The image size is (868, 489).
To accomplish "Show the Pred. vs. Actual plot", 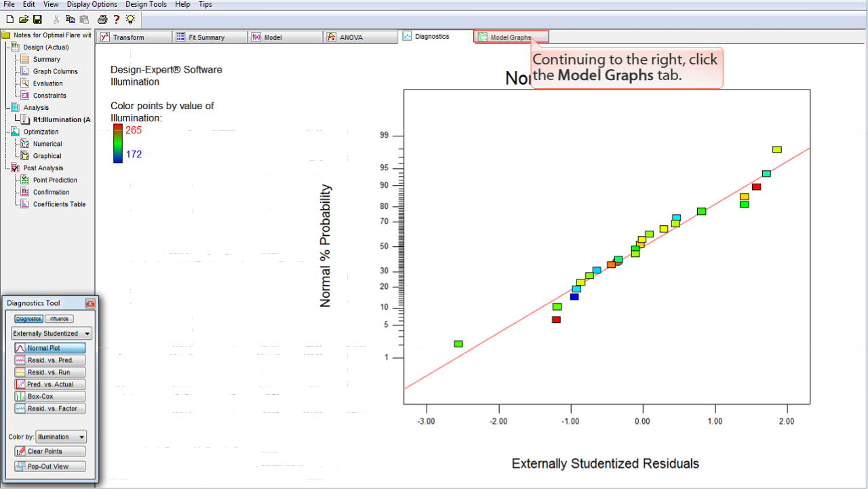I will point(50,385).
